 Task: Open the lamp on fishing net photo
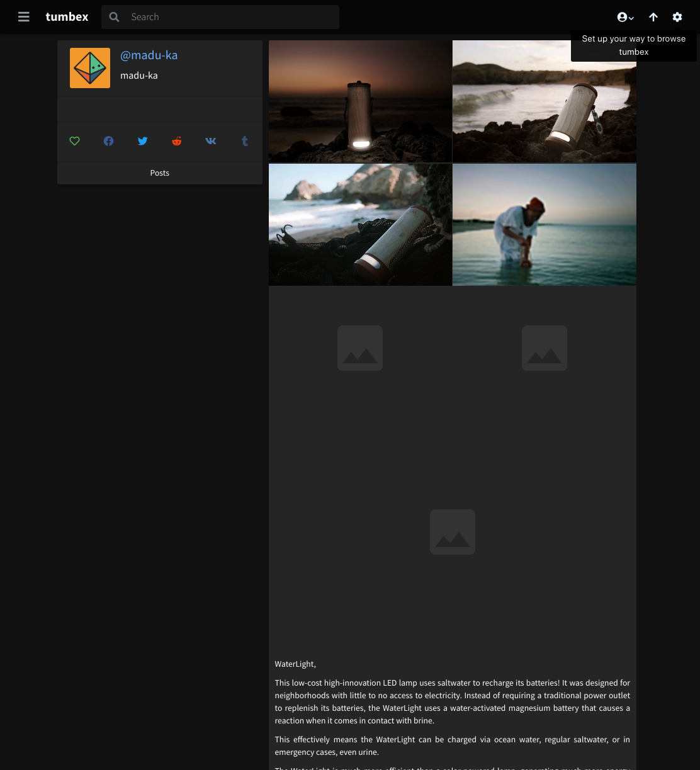tap(360, 224)
